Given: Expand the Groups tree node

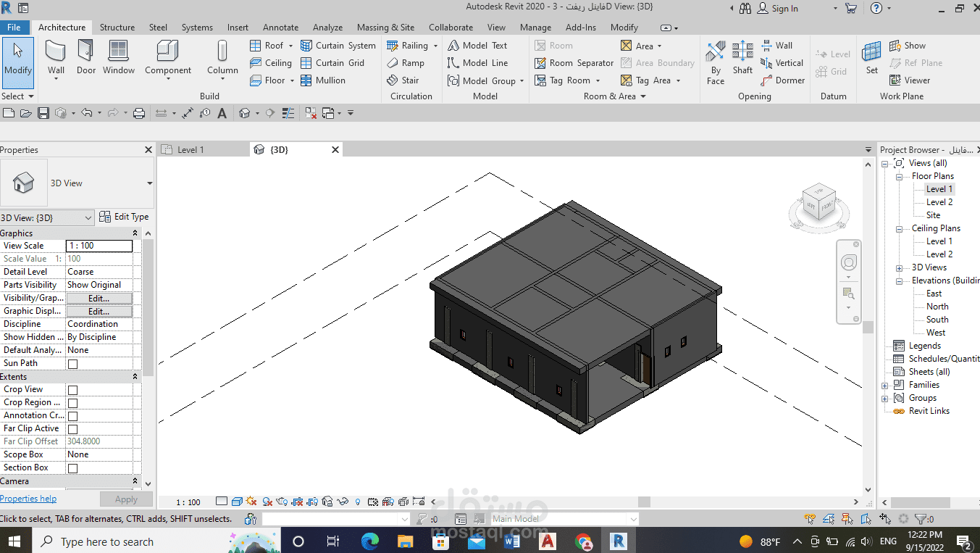Looking at the screenshot, I should 884,398.
